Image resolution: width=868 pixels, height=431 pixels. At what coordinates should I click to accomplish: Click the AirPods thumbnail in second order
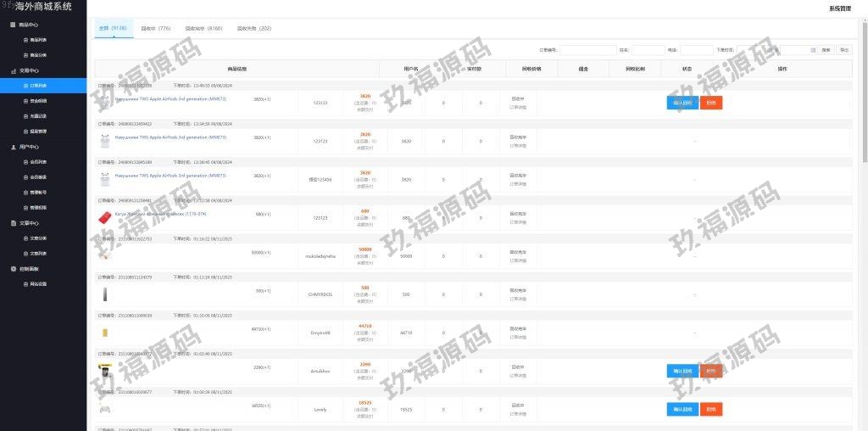(x=105, y=141)
